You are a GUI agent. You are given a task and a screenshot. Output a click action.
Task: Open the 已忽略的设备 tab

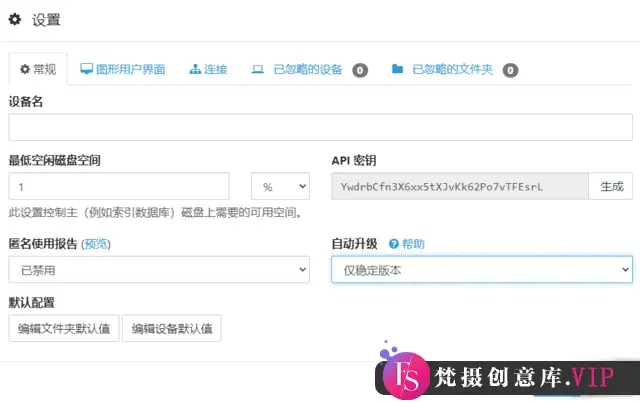tap(308, 69)
